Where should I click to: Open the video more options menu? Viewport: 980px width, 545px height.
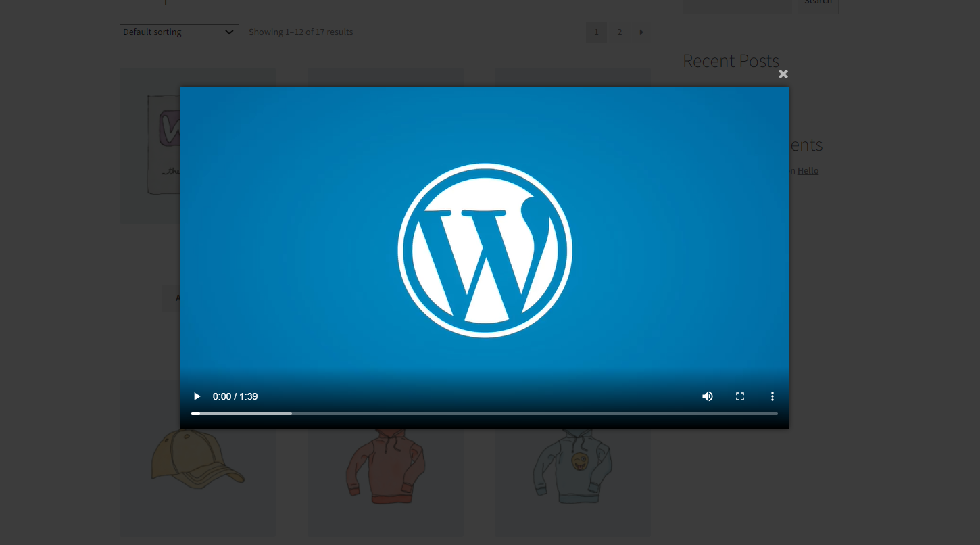tap(773, 396)
